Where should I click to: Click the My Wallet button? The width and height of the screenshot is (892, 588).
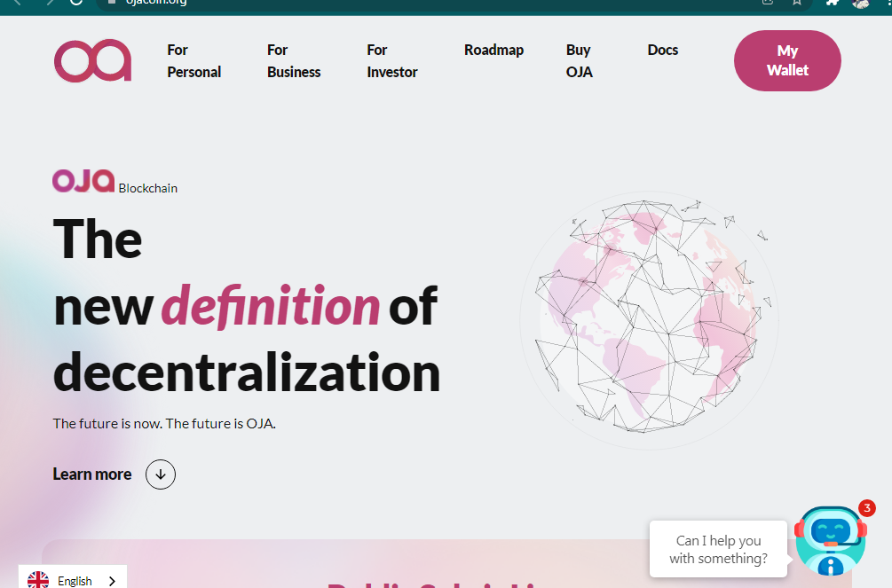tap(787, 61)
